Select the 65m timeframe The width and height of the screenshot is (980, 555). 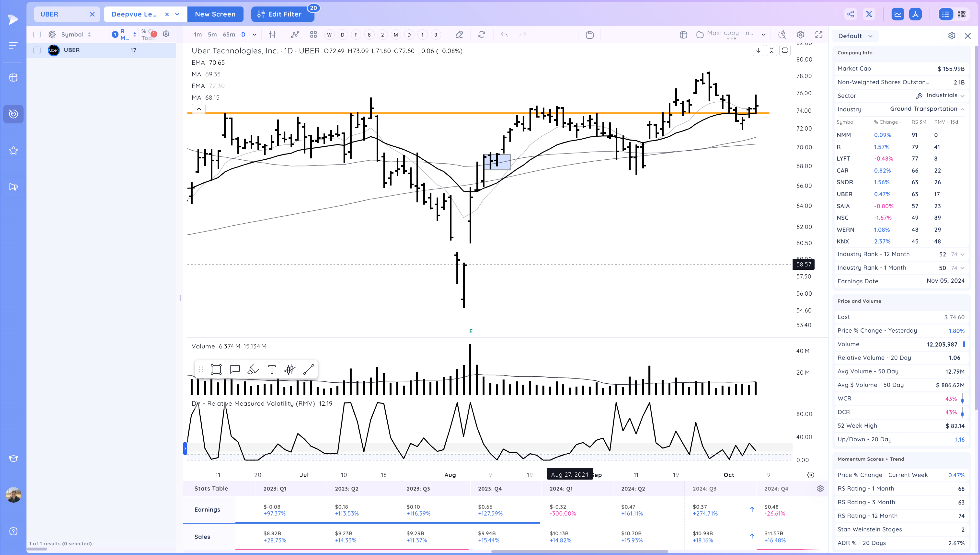pos(229,35)
